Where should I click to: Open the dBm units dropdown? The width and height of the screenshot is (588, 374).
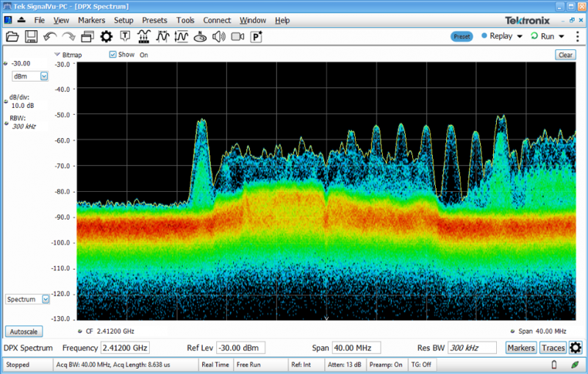click(43, 76)
